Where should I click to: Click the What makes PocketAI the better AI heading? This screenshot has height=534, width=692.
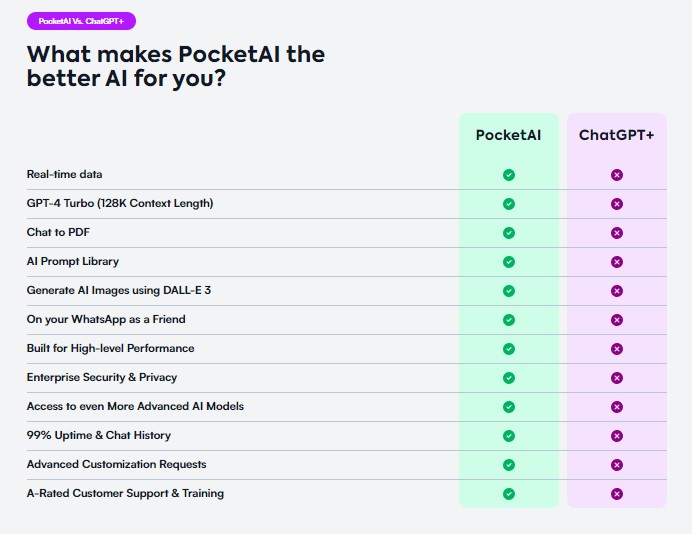pyautogui.click(x=176, y=66)
